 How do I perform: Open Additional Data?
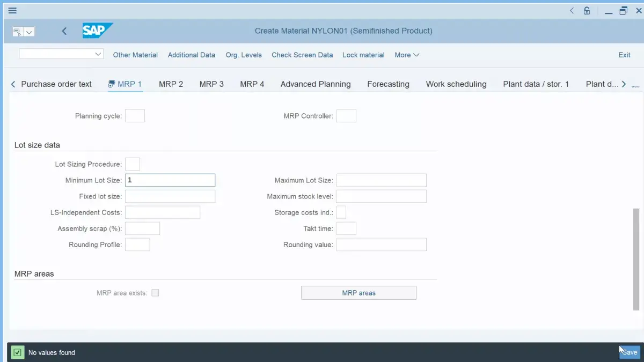tap(192, 55)
